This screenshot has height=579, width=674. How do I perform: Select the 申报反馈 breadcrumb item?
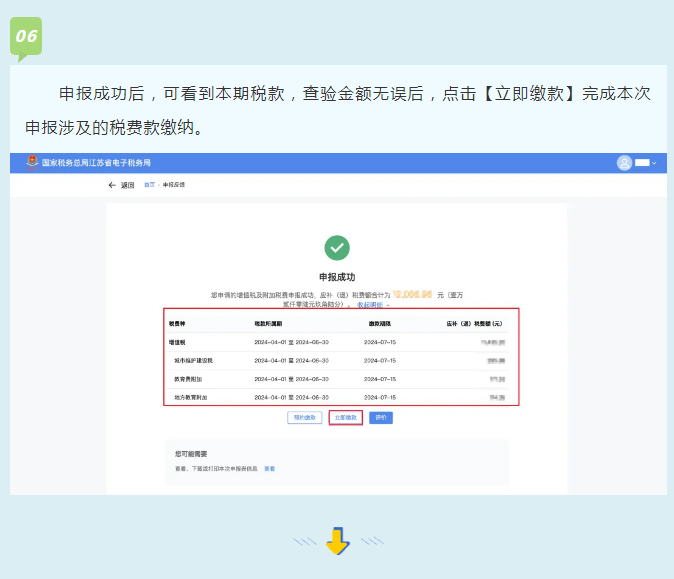point(174,185)
